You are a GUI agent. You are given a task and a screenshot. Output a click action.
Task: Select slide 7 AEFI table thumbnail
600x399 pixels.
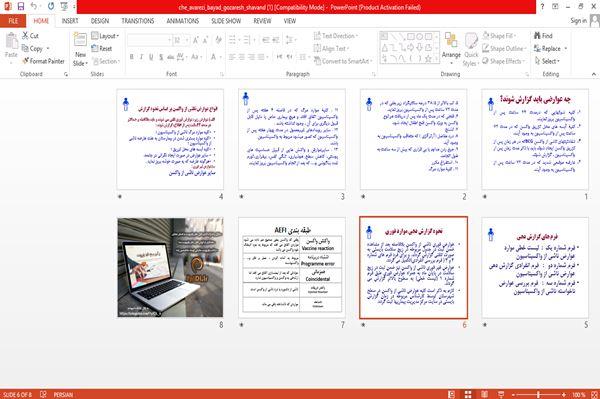pyautogui.click(x=292, y=267)
